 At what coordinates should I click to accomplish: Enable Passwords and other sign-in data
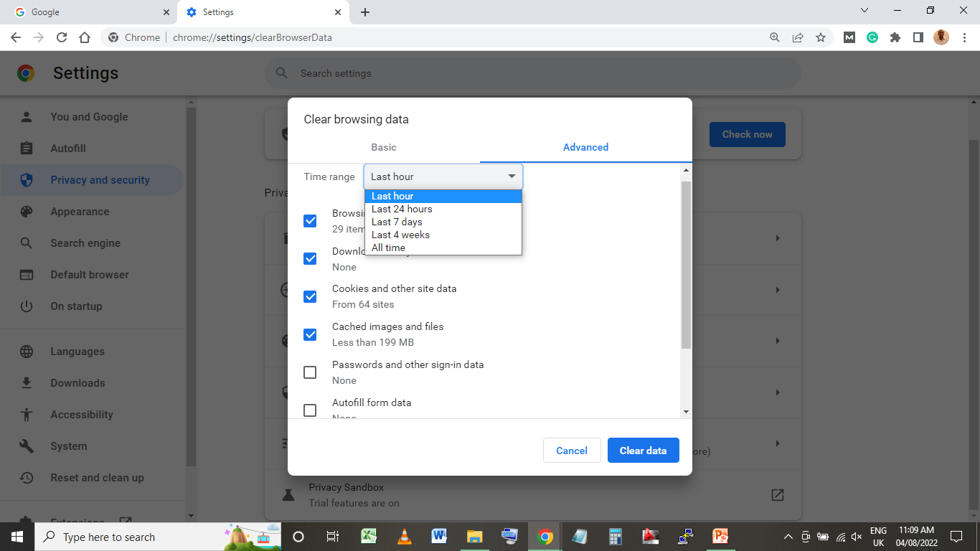pyautogui.click(x=310, y=372)
